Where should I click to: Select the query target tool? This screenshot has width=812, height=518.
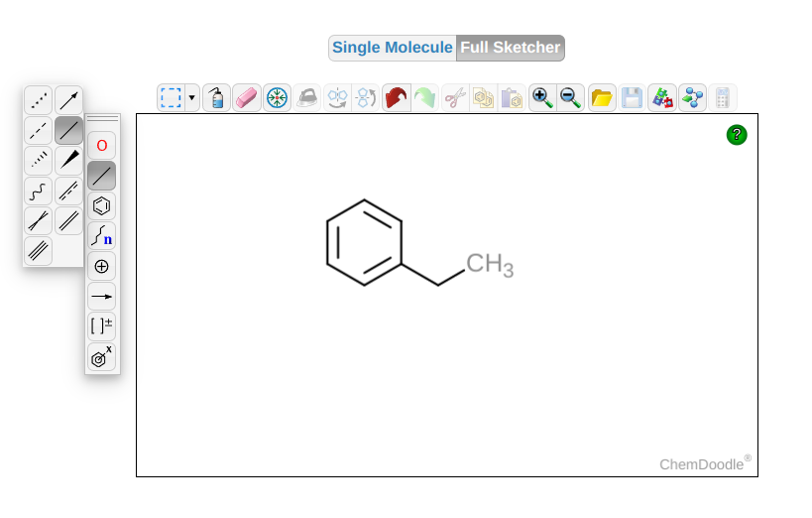(101, 357)
